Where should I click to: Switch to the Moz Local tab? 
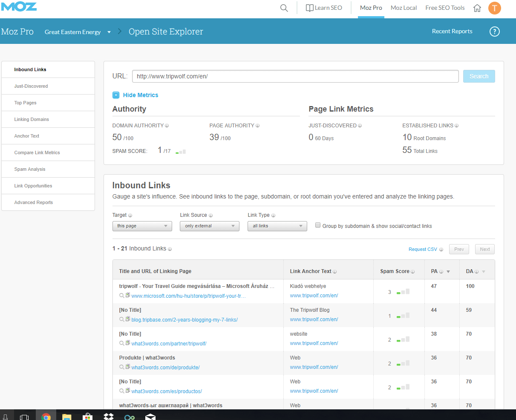pyautogui.click(x=403, y=8)
